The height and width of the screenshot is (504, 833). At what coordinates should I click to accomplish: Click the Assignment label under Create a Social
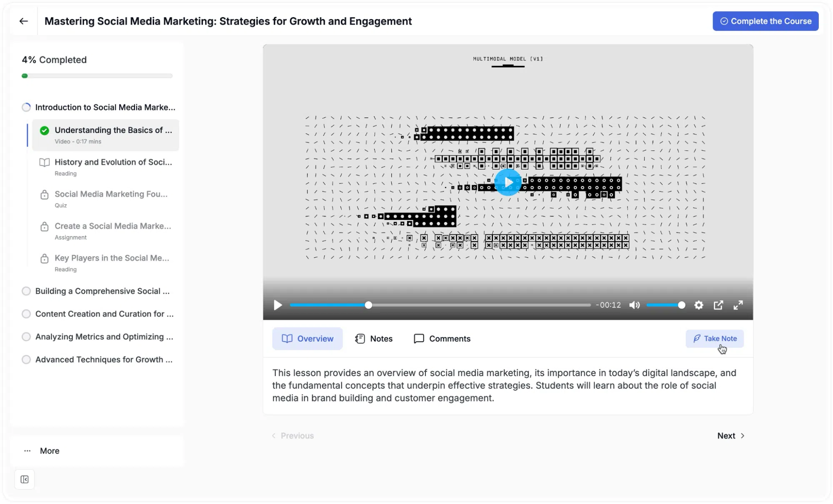[70, 237]
